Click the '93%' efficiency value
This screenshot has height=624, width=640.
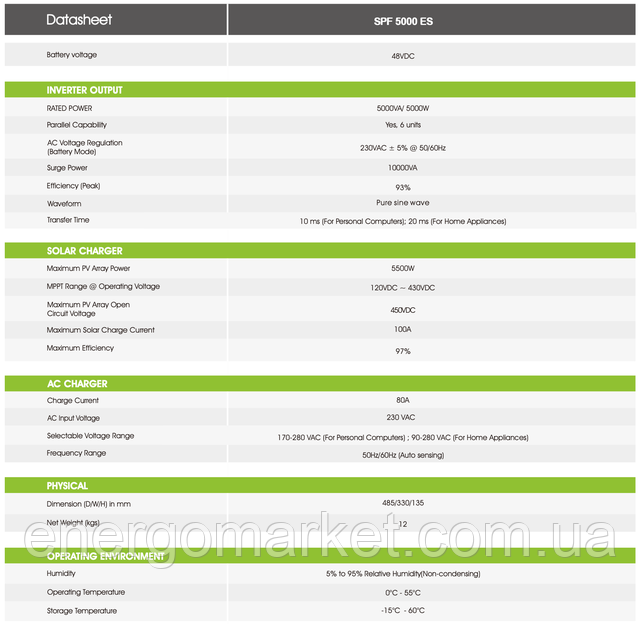pos(403,188)
